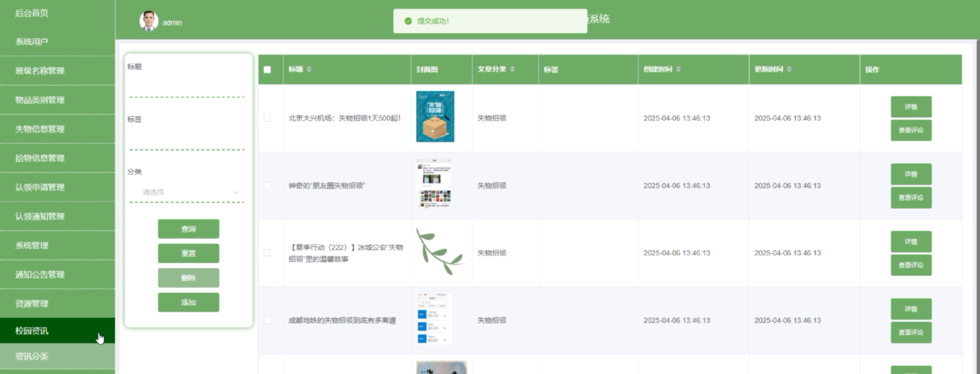Sort by 更新时间 column arrows

[x=789, y=69]
